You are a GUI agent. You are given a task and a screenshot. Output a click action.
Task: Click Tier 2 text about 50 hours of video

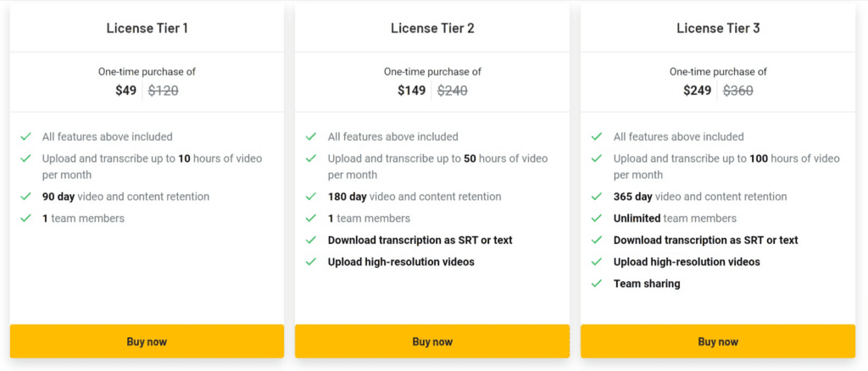(x=437, y=166)
